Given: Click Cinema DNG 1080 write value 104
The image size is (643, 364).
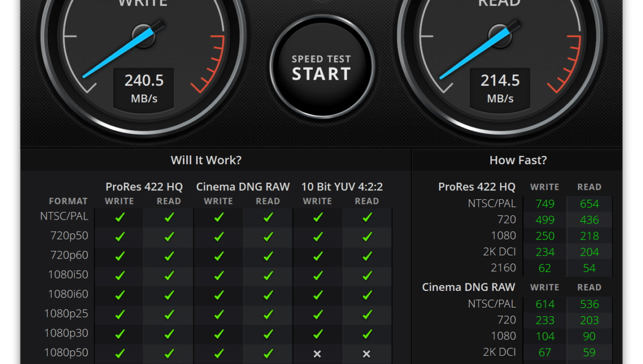Looking at the screenshot, I should point(545,336).
